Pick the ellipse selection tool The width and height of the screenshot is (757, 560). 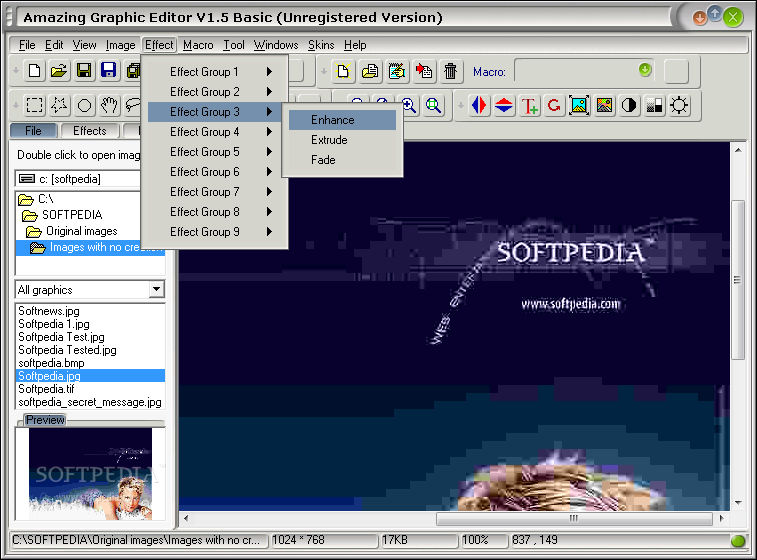point(84,105)
